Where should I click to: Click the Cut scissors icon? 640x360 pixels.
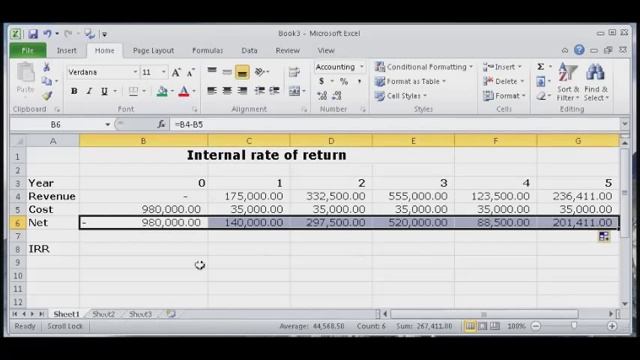point(47,67)
